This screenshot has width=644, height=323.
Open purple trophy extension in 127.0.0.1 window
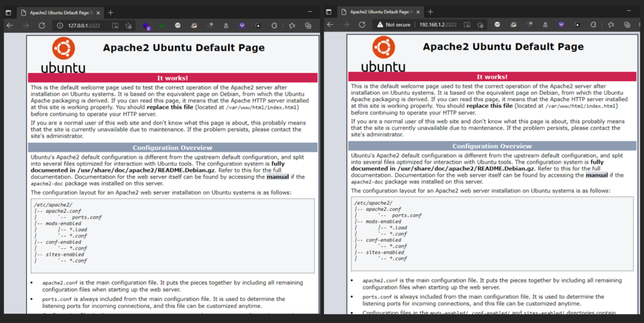coord(242,25)
